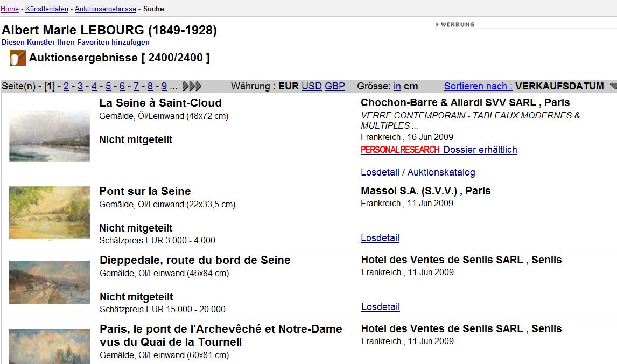Open La Seine à Saint-Cloud thumbnail
617x364 pixels.
[50, 136]
